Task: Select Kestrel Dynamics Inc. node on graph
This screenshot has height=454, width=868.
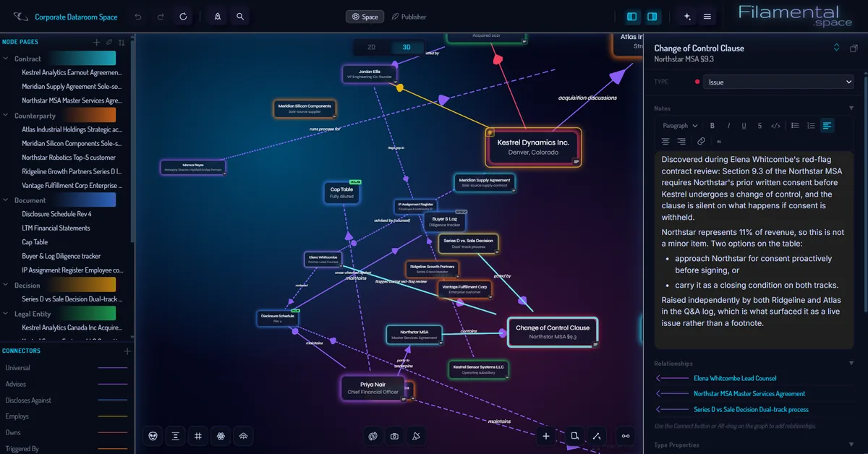Action: point(533,147)
